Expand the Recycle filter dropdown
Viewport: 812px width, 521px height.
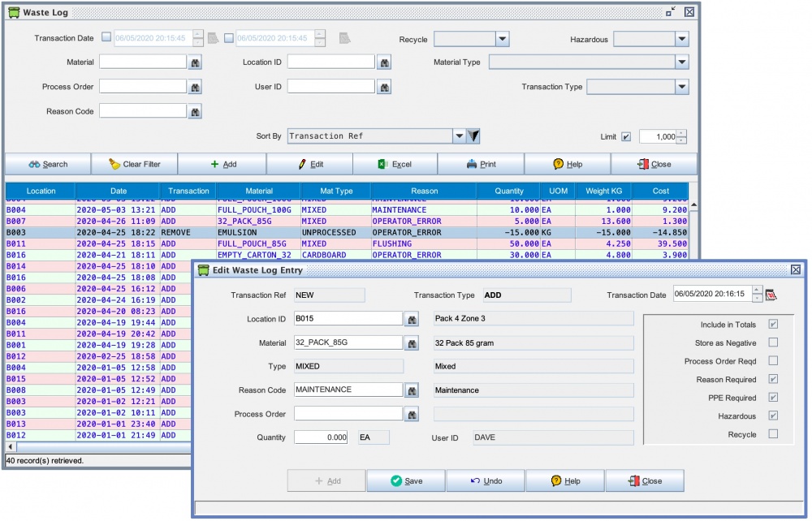point(502,39)
